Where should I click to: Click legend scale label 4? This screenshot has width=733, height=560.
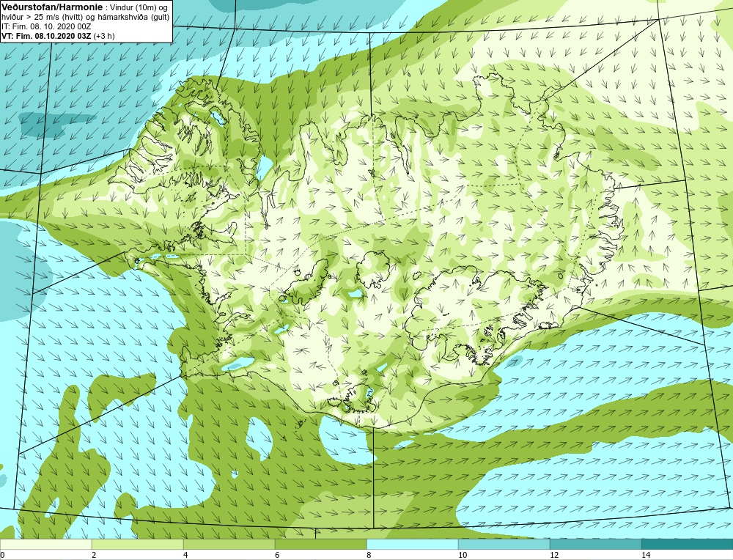[185, 555]
